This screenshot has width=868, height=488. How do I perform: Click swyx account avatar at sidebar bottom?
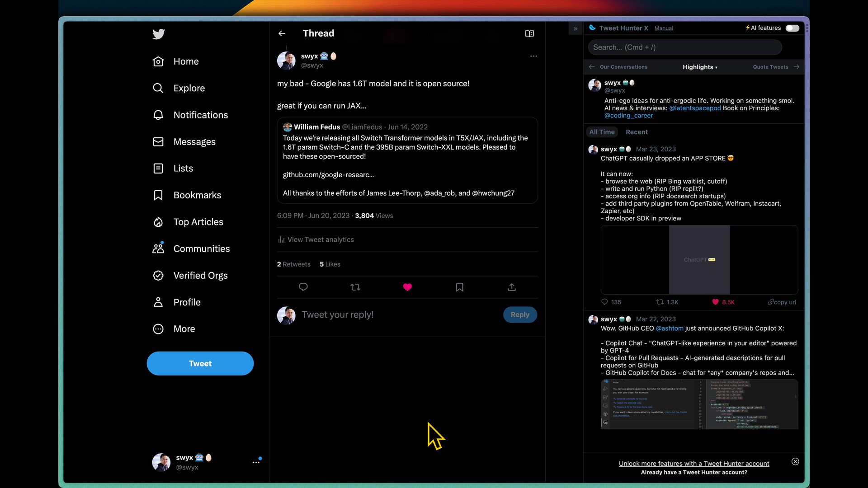tap(161, 462)
